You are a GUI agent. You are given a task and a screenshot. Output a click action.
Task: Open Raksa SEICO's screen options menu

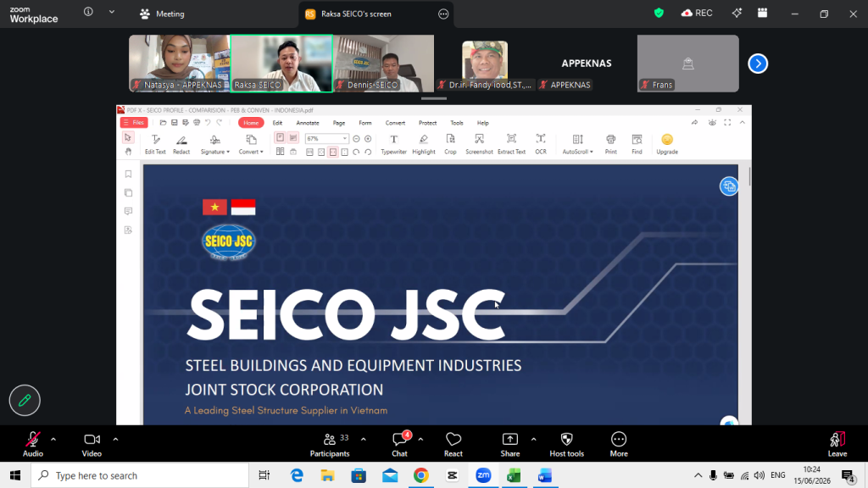click(443, 14)
